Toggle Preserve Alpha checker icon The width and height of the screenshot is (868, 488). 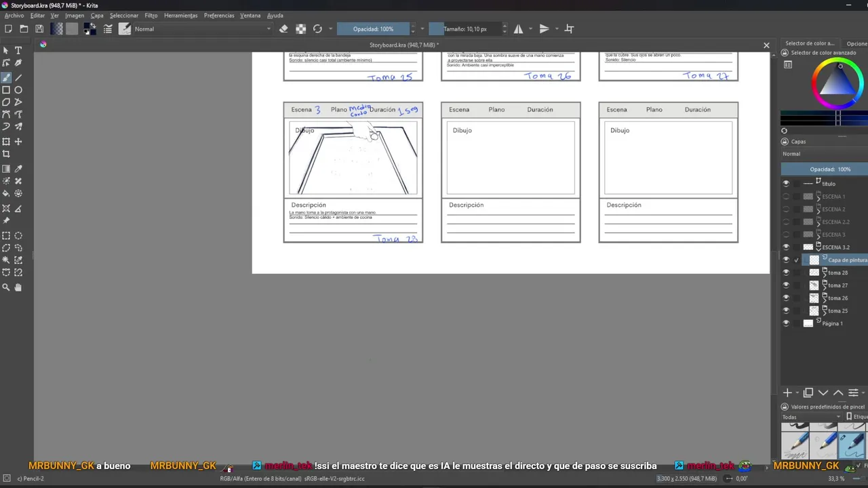[x=300, y=29]
